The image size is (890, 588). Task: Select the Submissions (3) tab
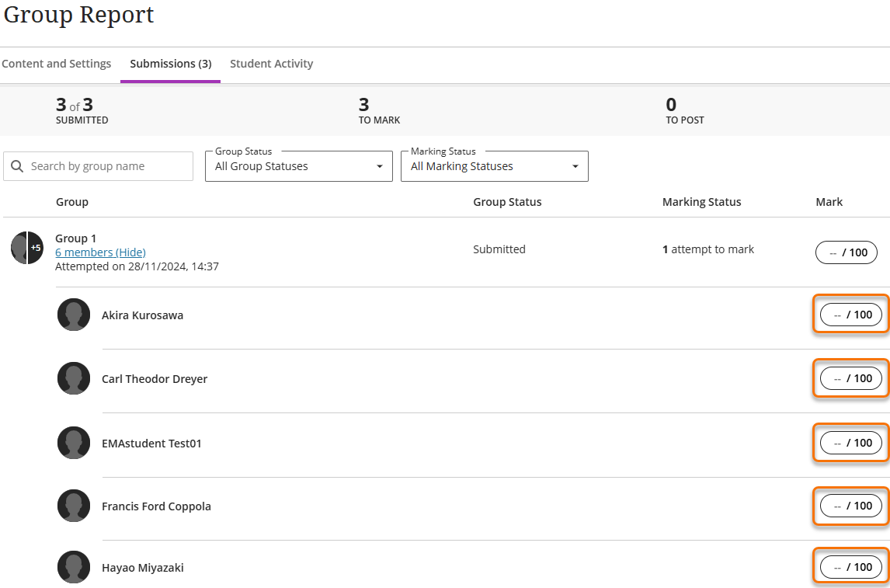click(x=170, y=64)
